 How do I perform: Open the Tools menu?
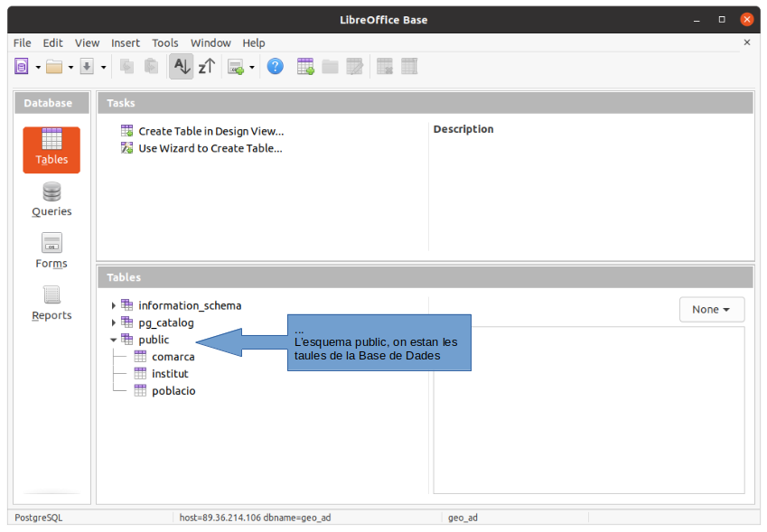pyautogui.click(x=164, y=43)
